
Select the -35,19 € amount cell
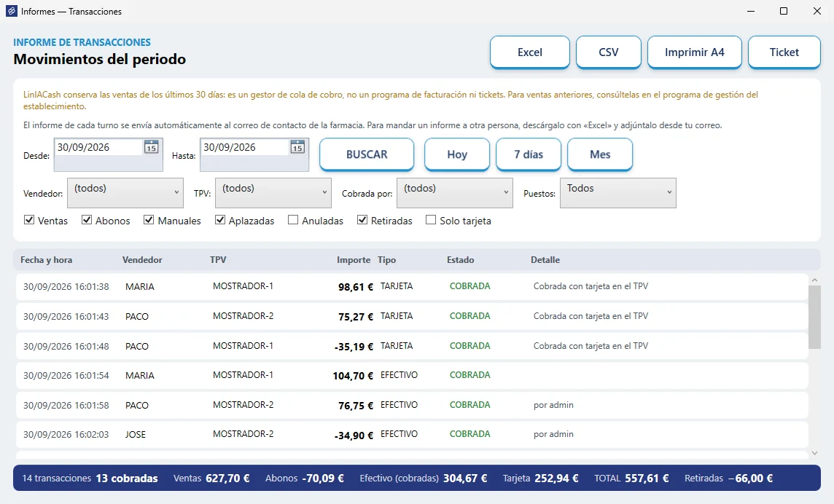[x=354, y=347]
